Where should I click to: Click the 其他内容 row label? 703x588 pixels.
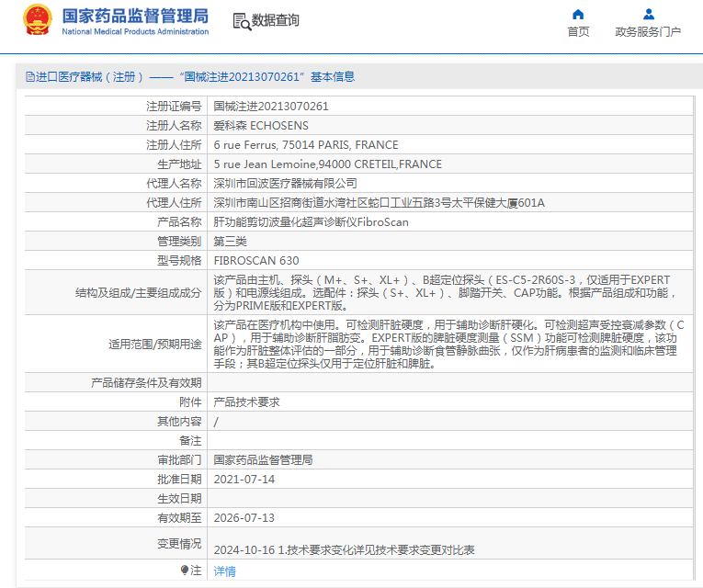[x=179, y=422]
